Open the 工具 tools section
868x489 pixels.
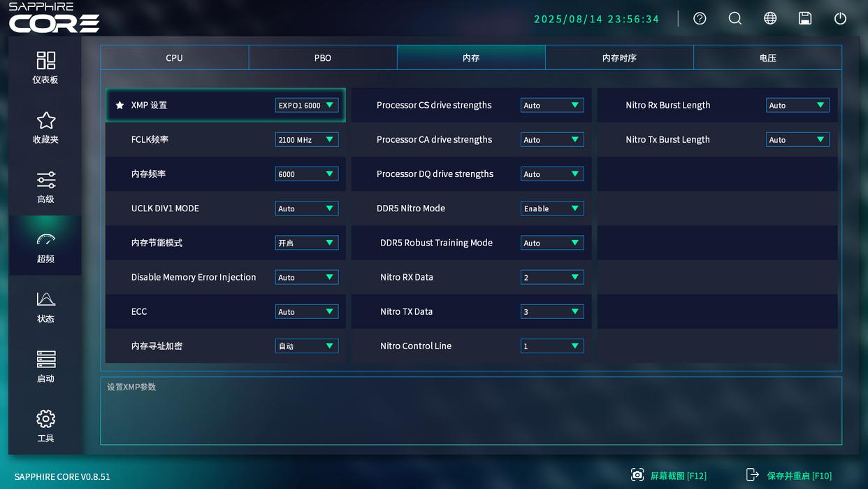pyautogui.click(x=45, y=426)
